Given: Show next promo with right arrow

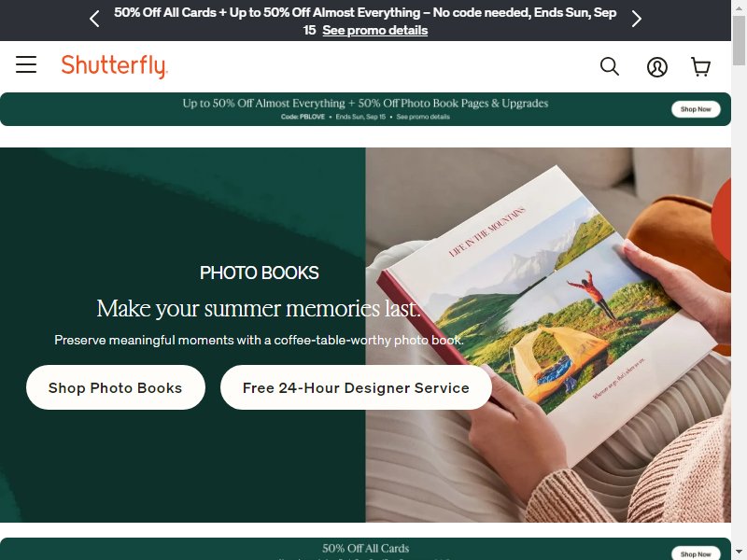Looking at the screenshot, I should (x=637, y=19).
